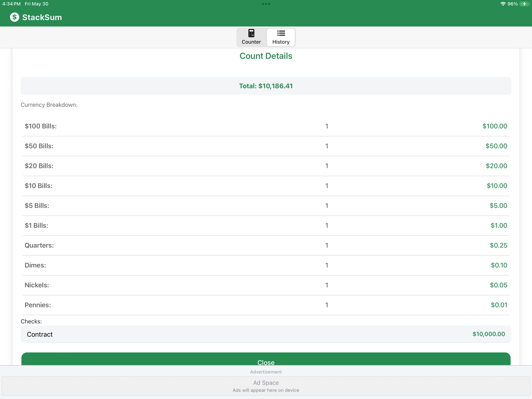
Task: Select the $50 Bills label
Action: tap(39, 146)
